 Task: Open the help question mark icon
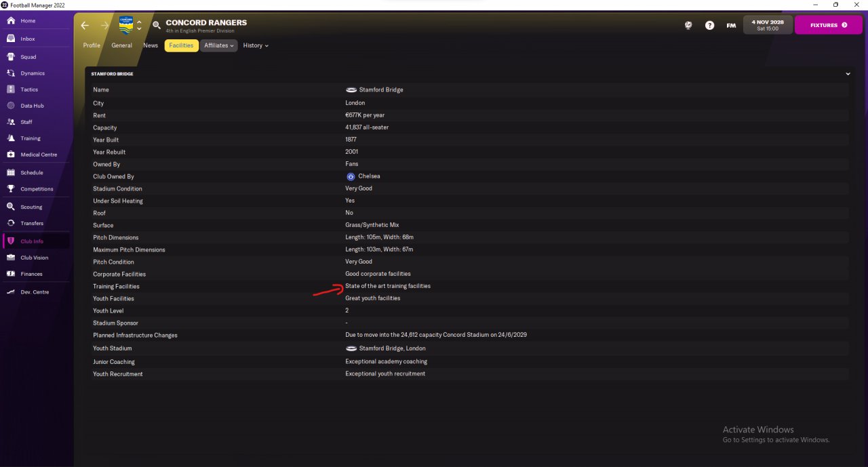coord(709,25)
